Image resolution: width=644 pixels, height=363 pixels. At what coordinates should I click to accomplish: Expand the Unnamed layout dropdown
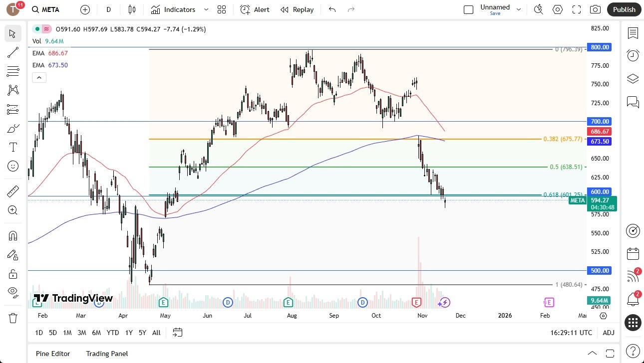519,9
